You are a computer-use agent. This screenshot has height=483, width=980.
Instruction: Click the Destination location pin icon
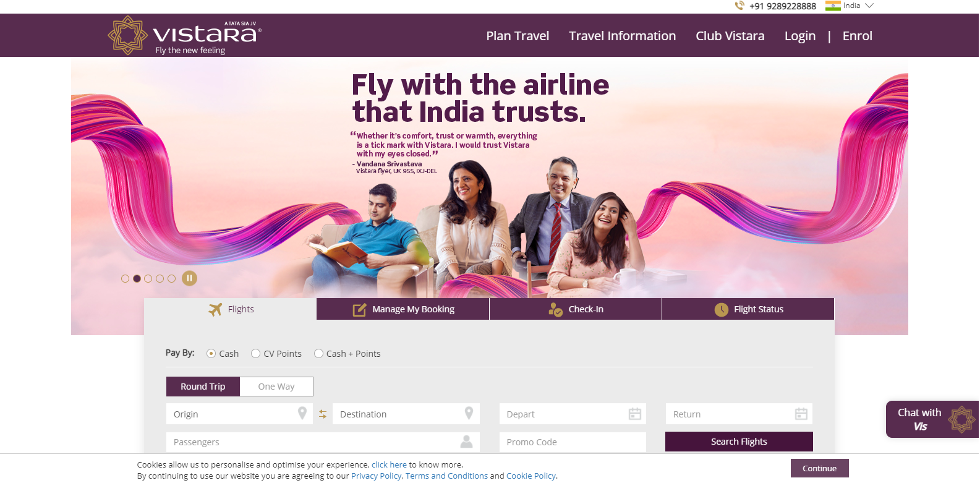tap(469, 413)
